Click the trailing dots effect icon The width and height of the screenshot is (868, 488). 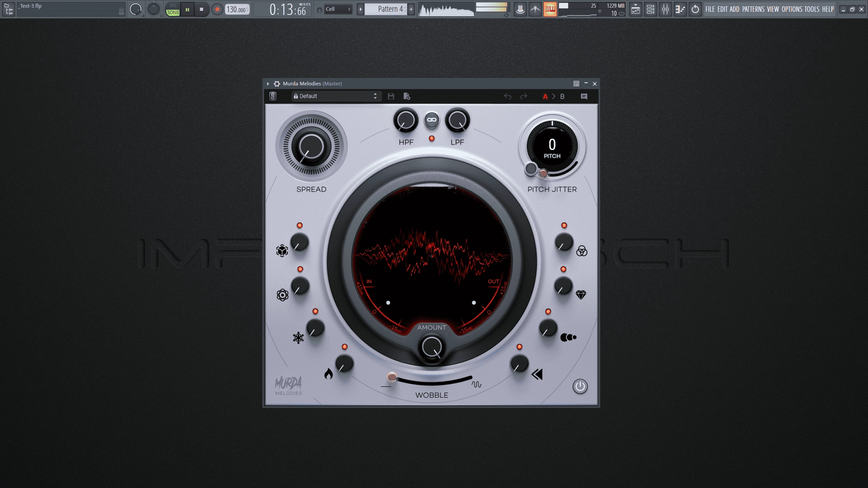coord(568,337)
